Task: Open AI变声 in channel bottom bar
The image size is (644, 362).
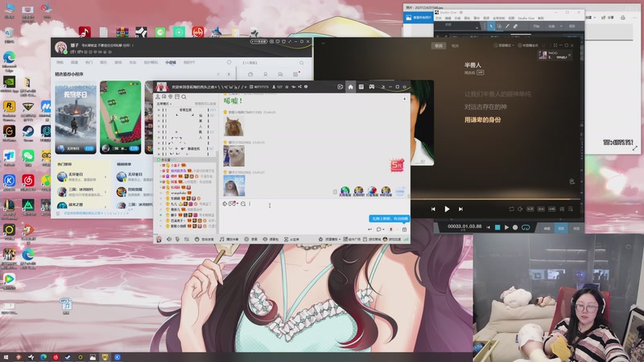Action: [x=291, y=239]
